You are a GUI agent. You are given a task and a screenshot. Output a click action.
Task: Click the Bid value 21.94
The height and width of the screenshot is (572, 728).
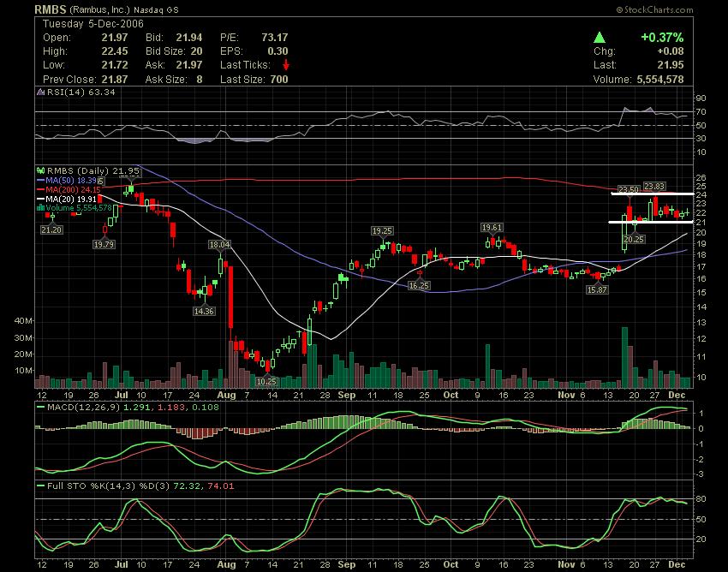[189, 38]
